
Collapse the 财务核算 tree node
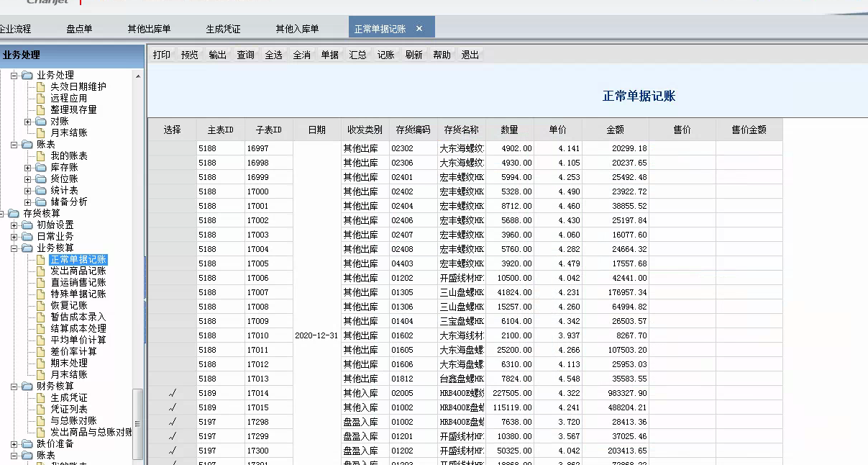tap(14, 386)
